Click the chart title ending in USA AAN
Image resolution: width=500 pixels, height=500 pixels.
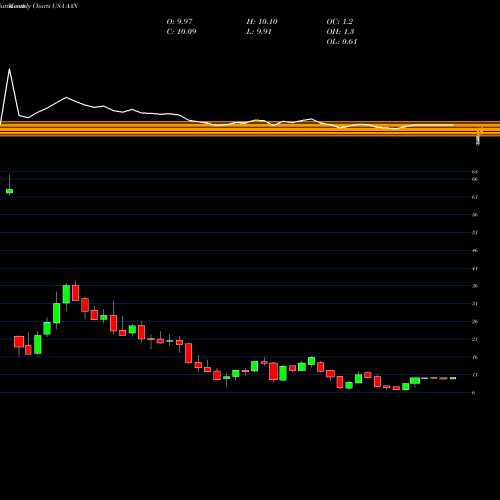(39, 6)
